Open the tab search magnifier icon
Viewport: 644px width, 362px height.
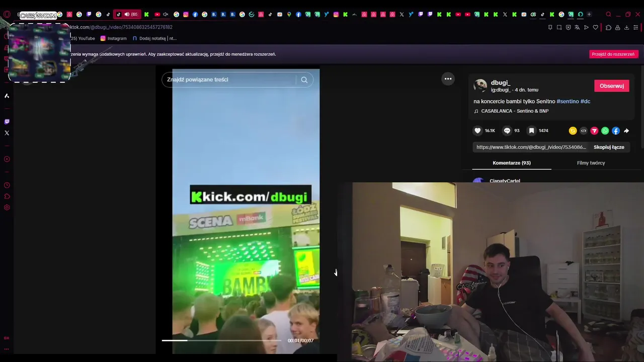(x=608, y=14)
